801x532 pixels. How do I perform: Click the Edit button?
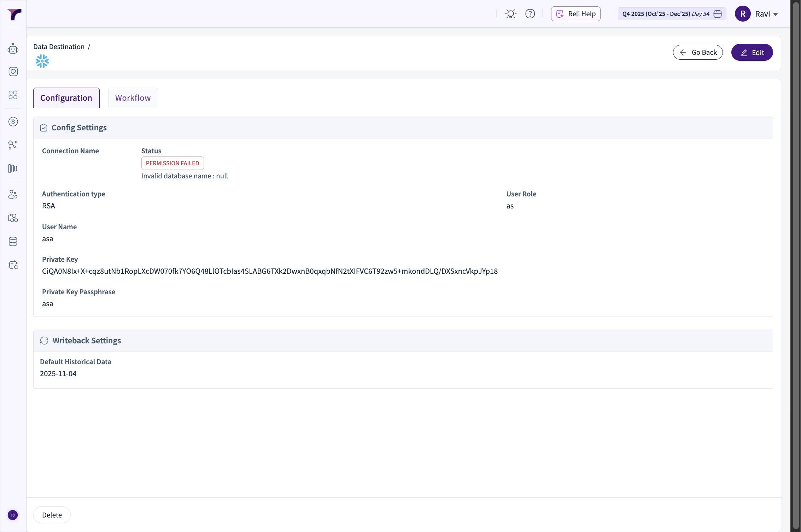(x=752, y=53)
